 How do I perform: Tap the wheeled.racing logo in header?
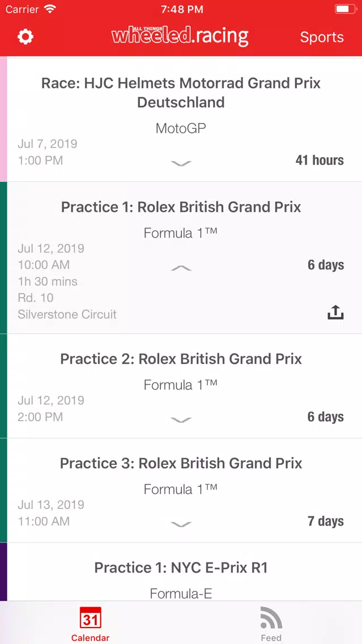180,36
